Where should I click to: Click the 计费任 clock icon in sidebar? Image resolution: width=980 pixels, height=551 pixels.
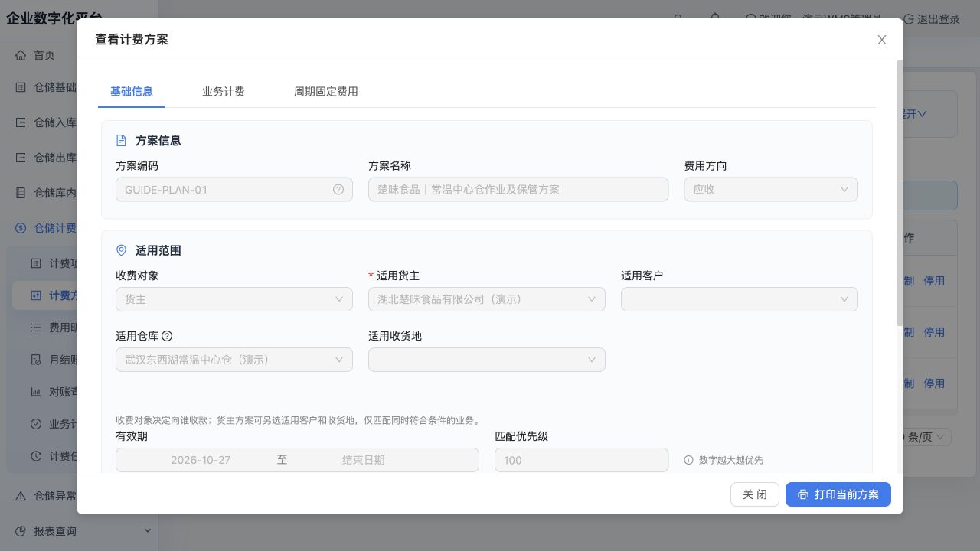coord(36,456)
